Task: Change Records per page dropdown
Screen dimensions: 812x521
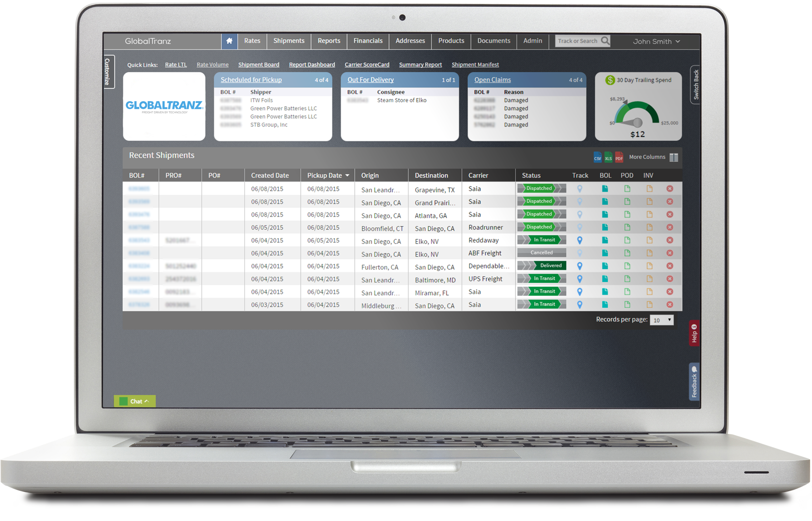Action: (662, 320)
